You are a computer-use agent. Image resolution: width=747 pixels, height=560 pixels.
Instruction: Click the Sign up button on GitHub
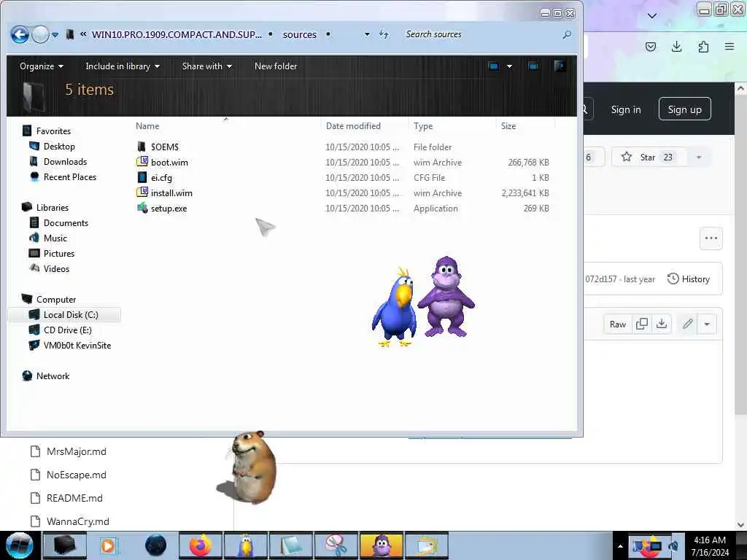coord(684,109)
